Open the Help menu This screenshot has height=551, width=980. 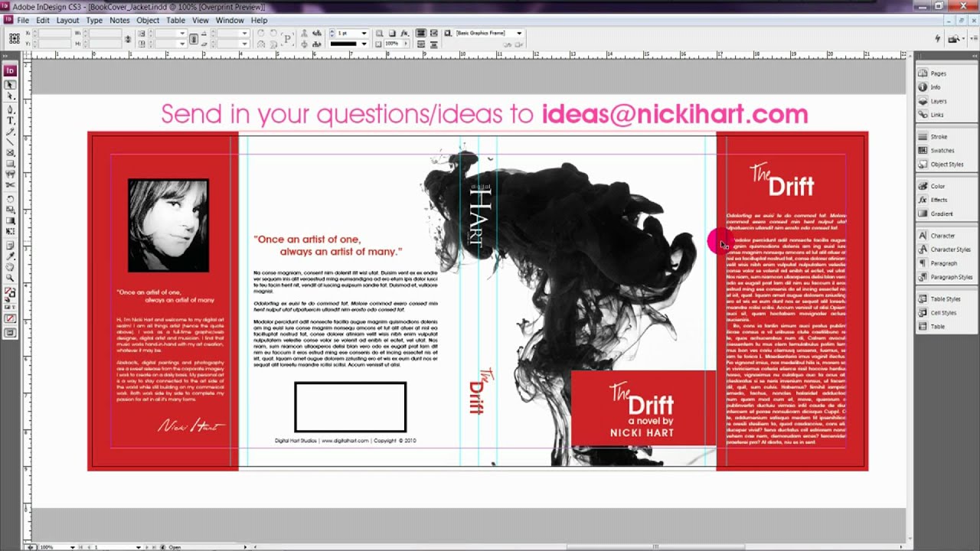(259, 20)
